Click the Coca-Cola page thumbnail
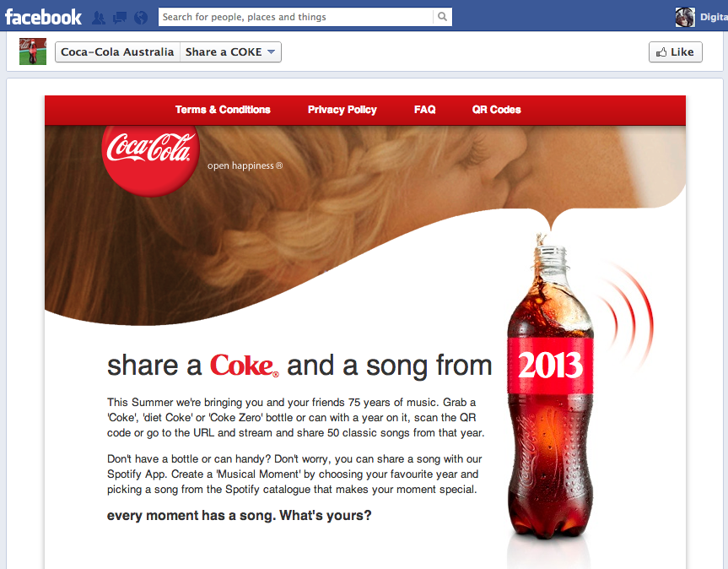 point(33,51)
